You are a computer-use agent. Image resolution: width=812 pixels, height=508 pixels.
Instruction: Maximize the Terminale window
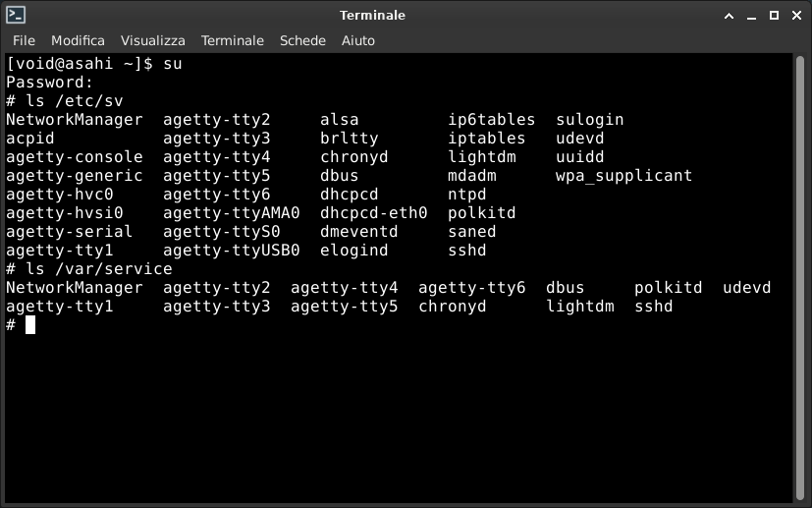click(x=774, y=16)
